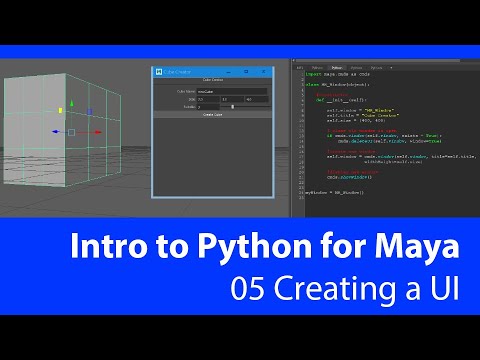
Task: Click the blue Z-axis move arrow
Action: pos(56,132)
